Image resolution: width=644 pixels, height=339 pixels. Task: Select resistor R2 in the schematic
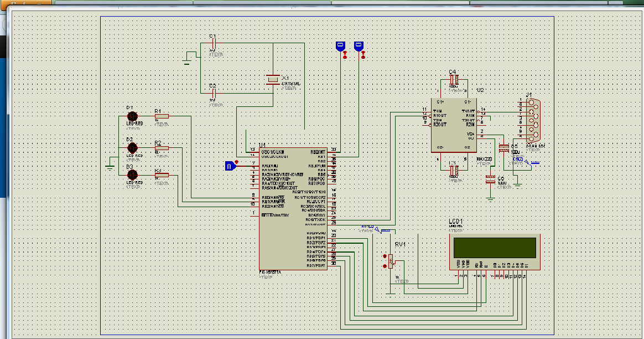click(x=162, y=148)
